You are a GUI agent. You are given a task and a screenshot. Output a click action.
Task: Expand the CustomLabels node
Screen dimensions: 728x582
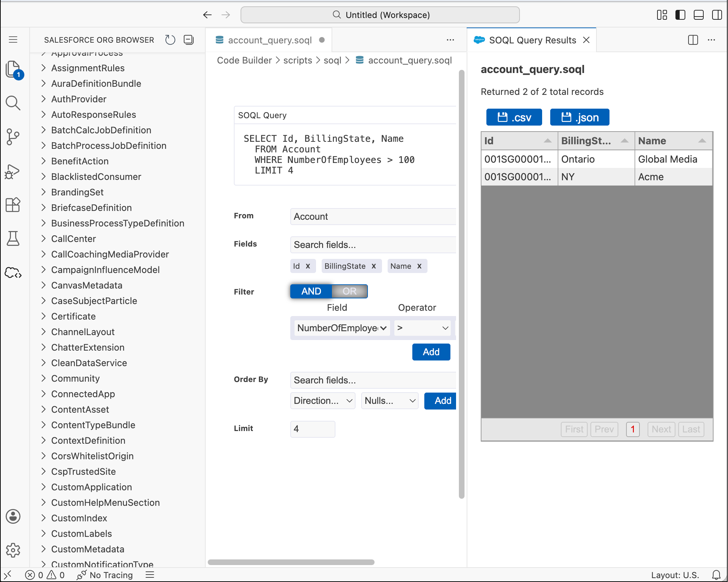(x=43, y=533)
